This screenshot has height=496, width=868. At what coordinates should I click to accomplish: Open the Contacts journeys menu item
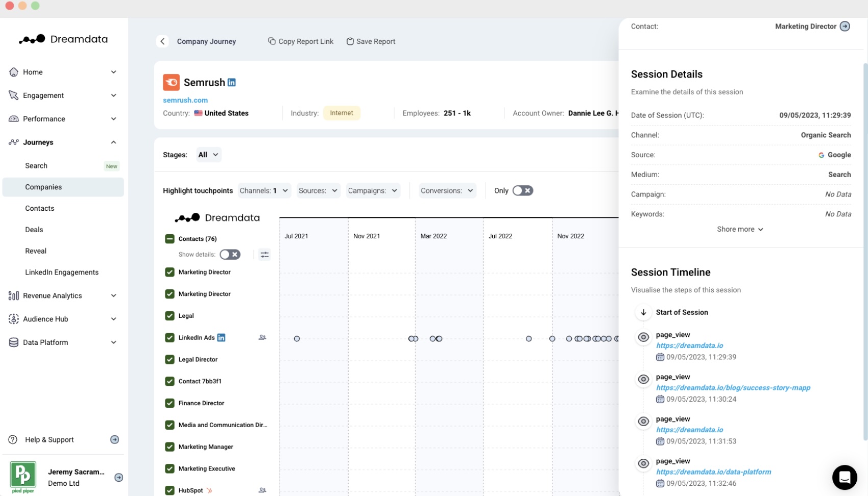point(63,208)
